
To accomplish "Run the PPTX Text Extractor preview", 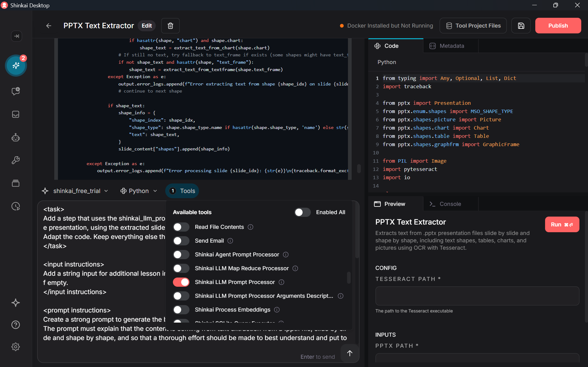I will tap(562, 224).
